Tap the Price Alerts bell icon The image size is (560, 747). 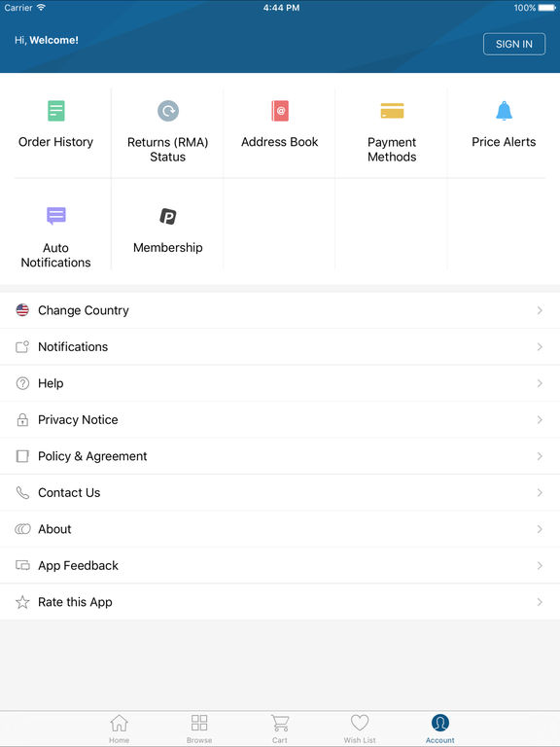[x=504, y=111]
